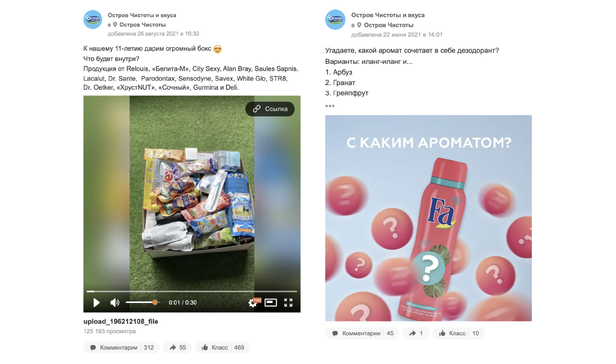Play the video with the play button

coord(97,302)
